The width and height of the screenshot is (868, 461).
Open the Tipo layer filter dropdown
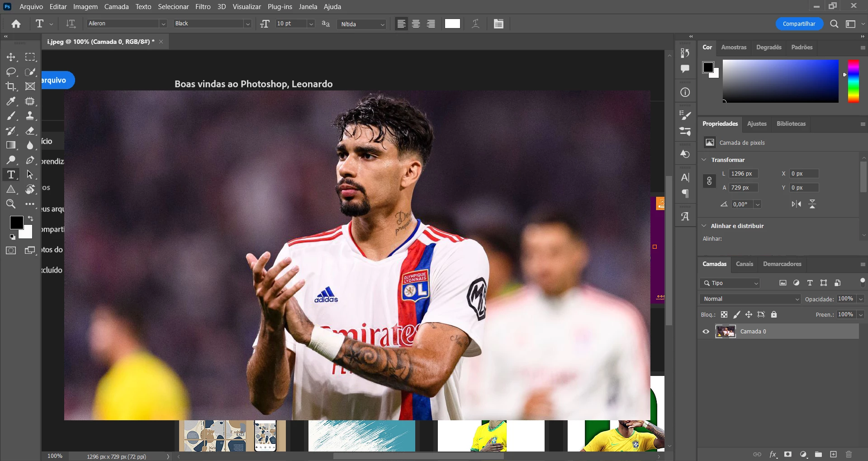730,283
